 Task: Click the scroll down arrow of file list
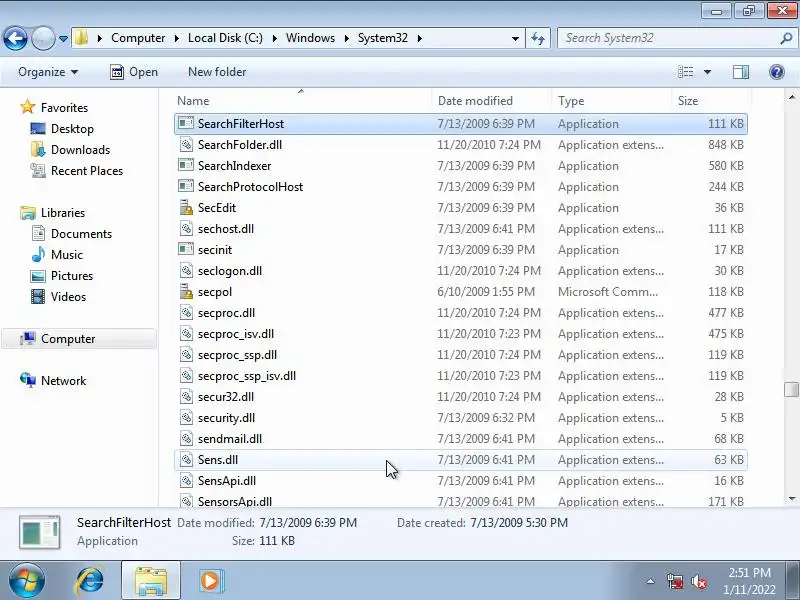point(791,499)
